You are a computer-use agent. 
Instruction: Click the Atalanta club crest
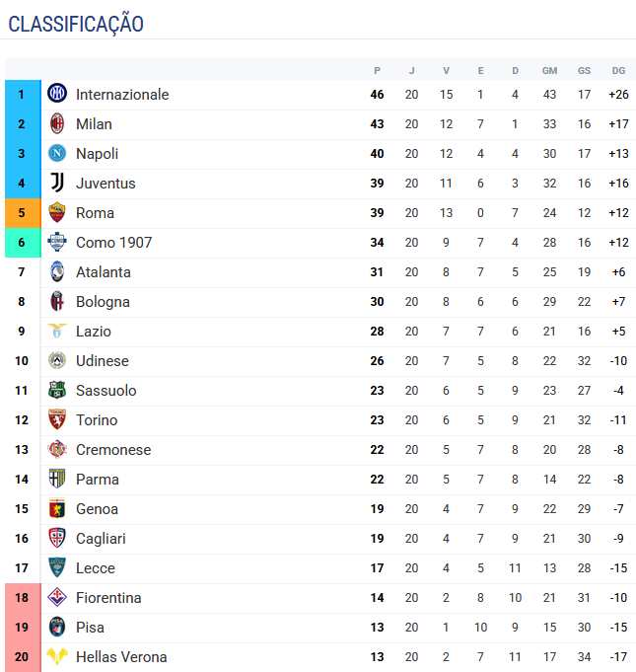click(57, 272)
